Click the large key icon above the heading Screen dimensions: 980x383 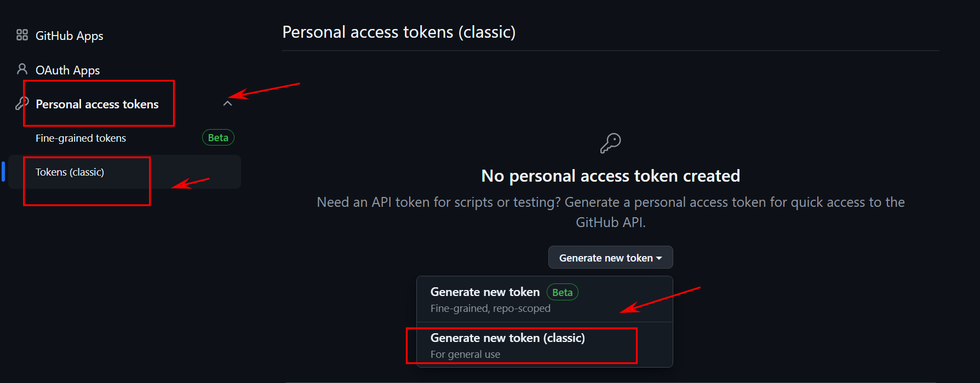[610, 143]
